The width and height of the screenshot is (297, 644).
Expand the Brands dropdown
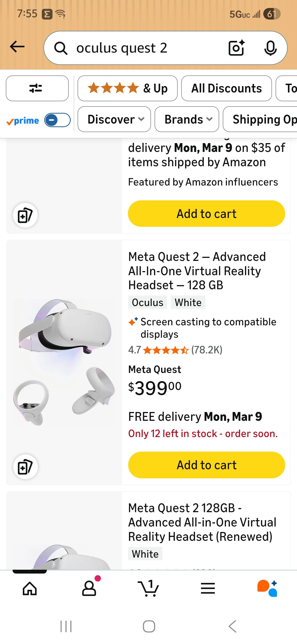pos(187,119)
